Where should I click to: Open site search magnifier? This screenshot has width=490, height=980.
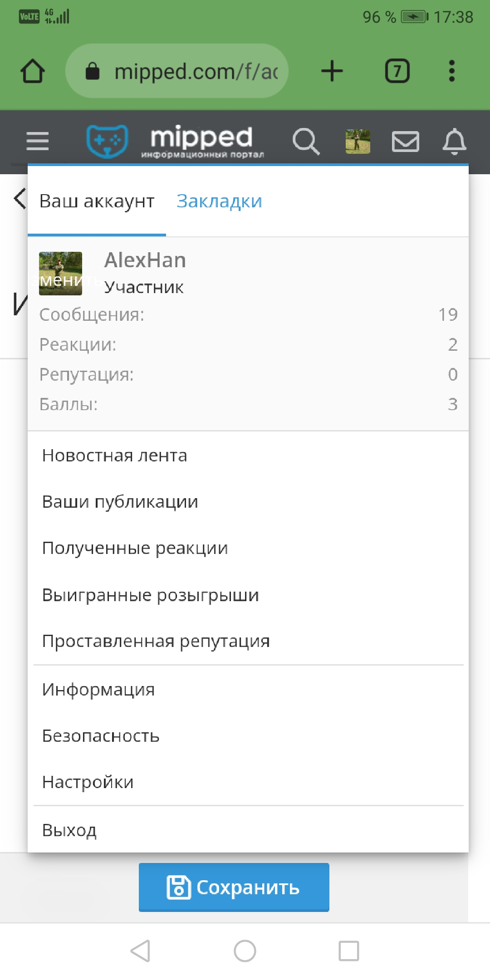pyautogui.click(x=306, y=141)
